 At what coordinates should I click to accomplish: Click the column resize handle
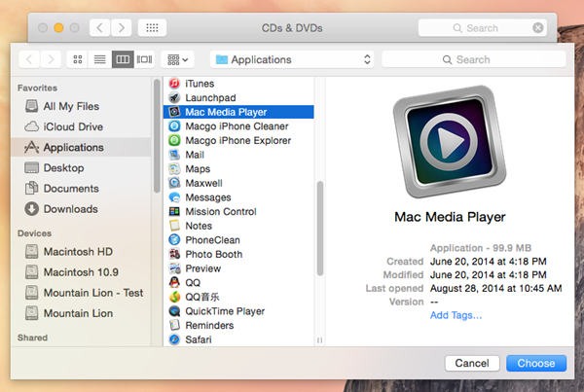pos(320,339)
